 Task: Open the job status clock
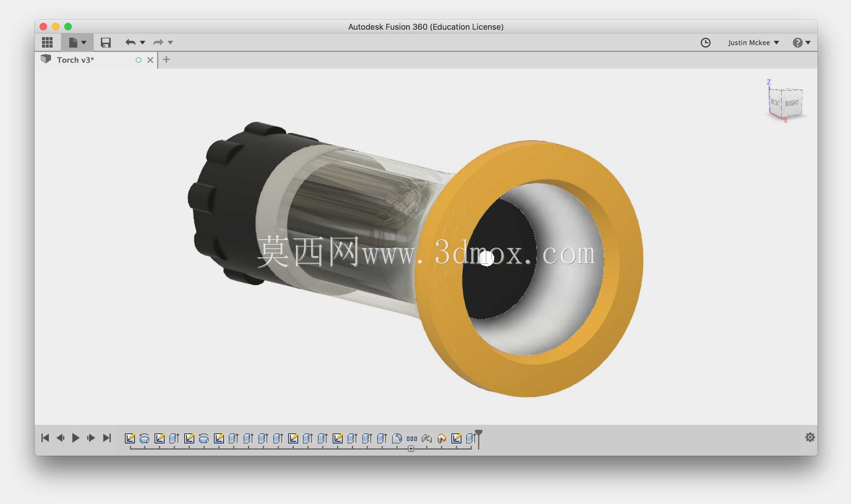705,42
